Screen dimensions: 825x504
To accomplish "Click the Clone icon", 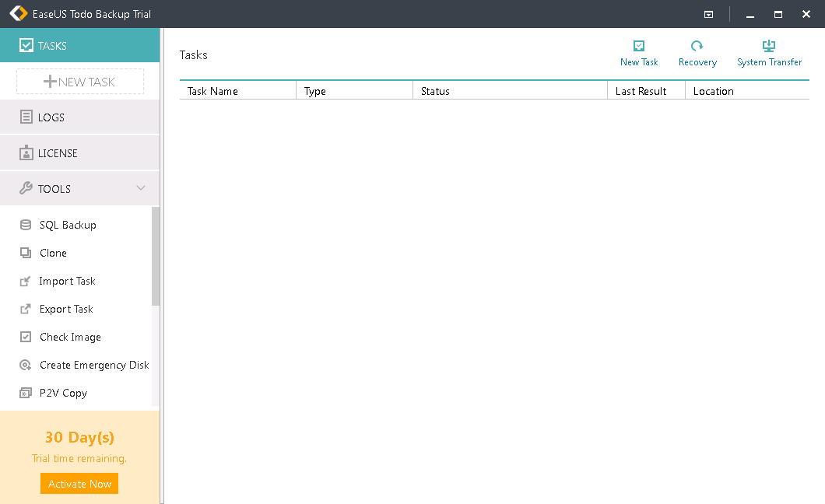I will pos(25,253).
